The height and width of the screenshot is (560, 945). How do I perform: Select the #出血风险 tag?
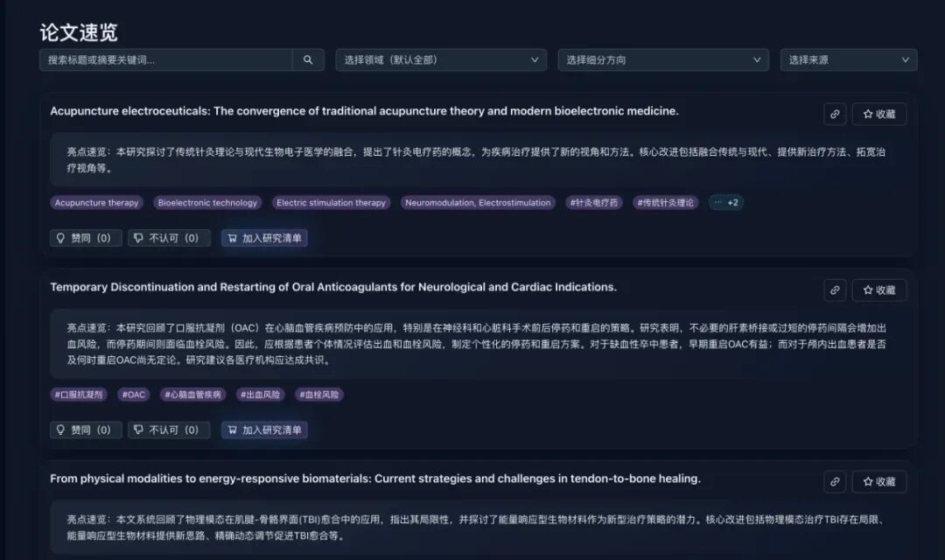pos(261,395)
